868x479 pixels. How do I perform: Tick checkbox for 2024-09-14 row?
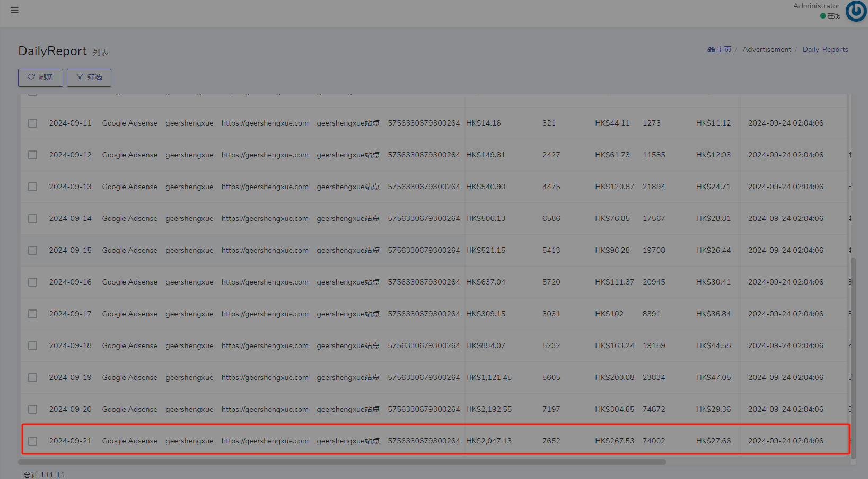[33, 218]
